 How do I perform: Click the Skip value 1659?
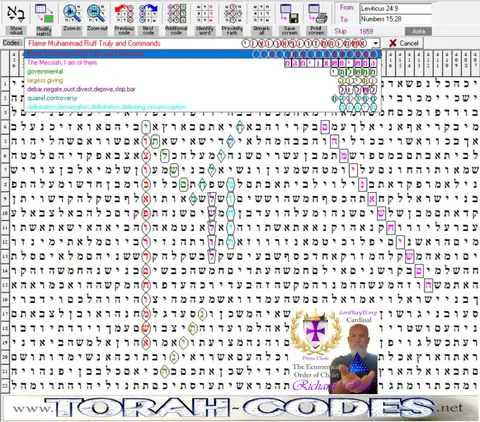click(x=366, y=31)
